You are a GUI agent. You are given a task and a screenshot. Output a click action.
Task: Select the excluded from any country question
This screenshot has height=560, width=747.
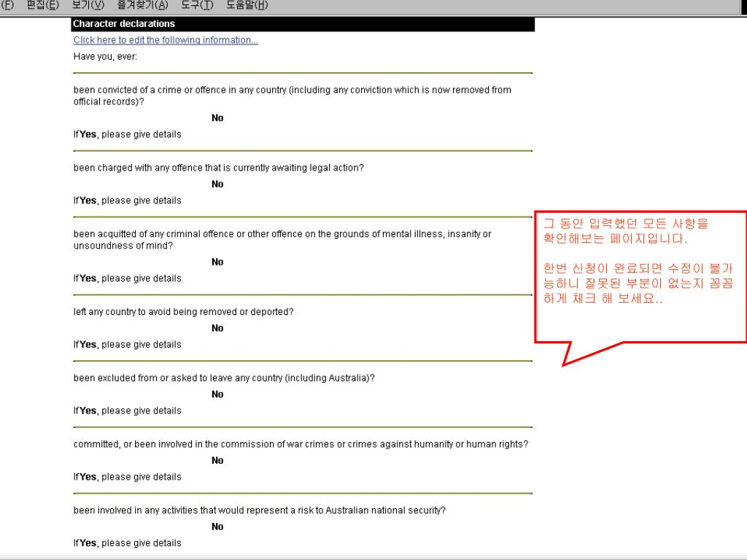(x=224, y=378)
